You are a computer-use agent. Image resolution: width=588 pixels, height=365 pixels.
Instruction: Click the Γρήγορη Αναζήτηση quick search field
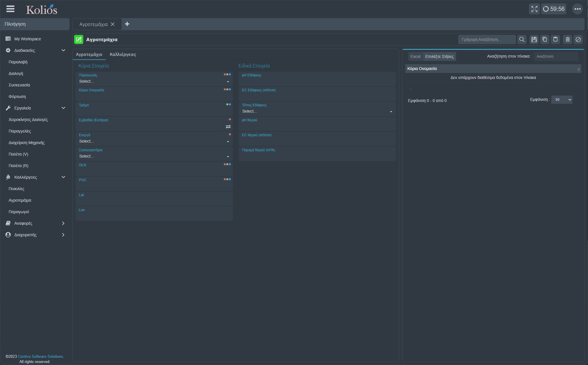487,39
